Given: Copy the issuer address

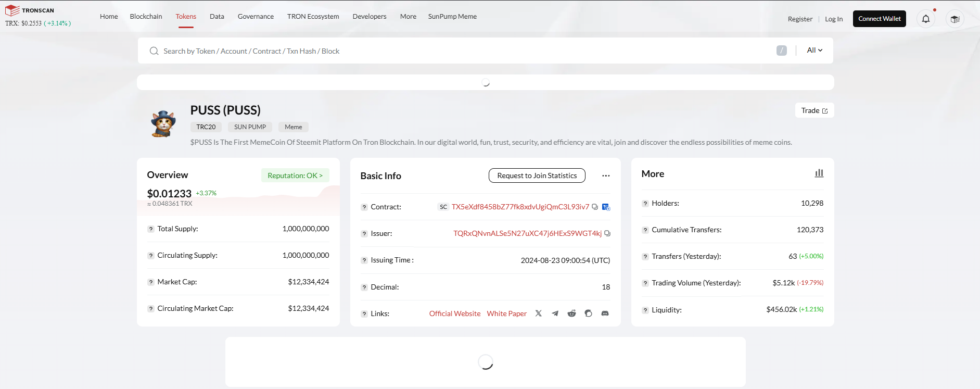Looking at the screenshot, I should (x=607, y=233).
